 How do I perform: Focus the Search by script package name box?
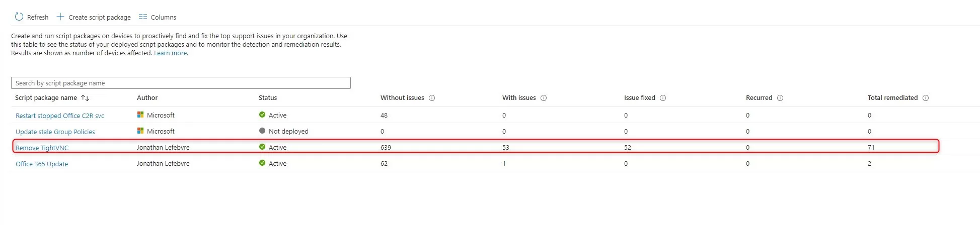(x=181, y=83)
